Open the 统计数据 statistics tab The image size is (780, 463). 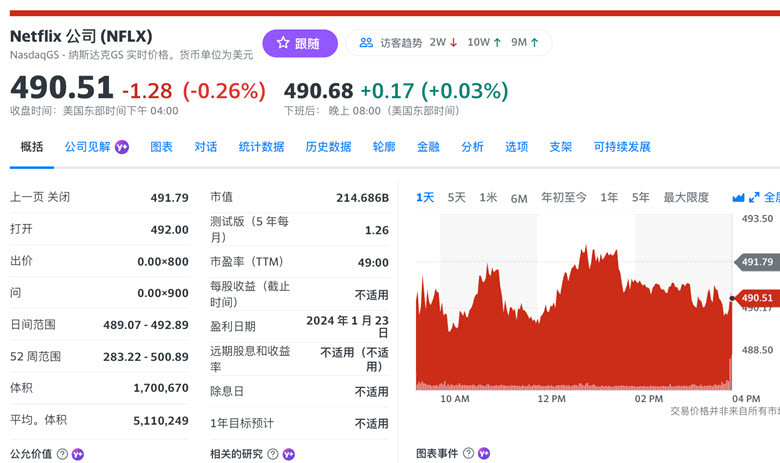pyautogui.click(x=262, y=147)
